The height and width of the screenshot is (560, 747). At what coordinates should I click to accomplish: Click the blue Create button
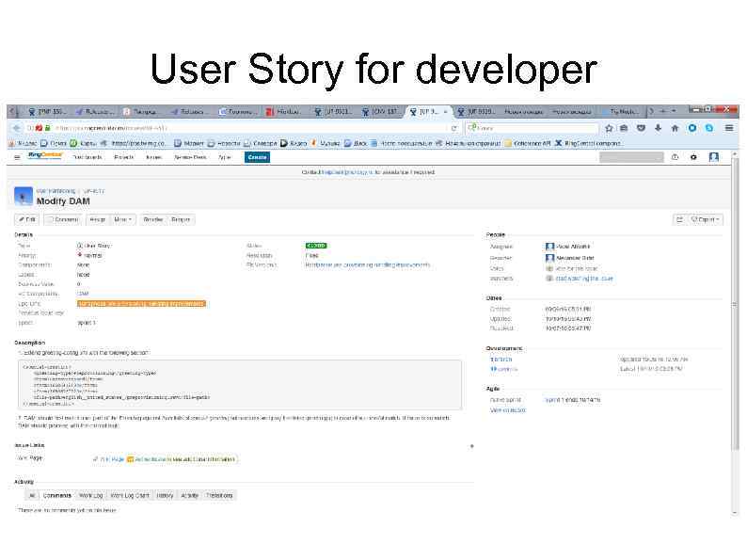point(257,157)
